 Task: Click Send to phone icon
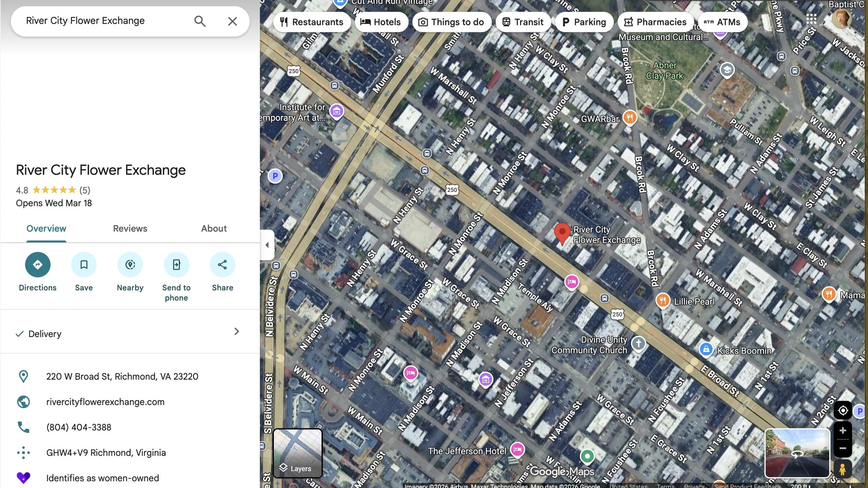(176, 264)
